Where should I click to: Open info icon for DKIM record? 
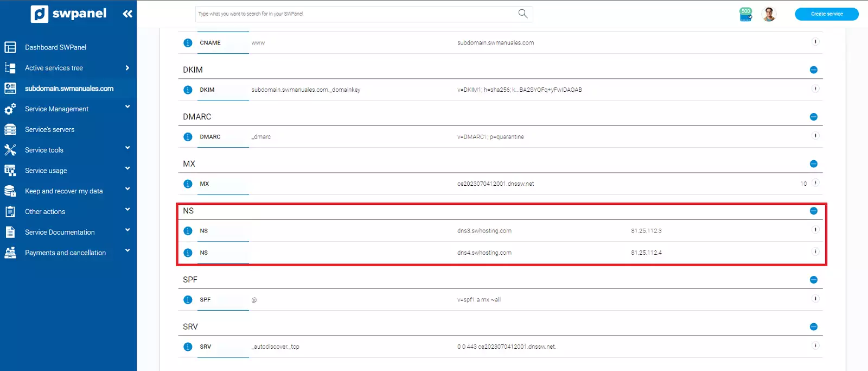point(188,90)
